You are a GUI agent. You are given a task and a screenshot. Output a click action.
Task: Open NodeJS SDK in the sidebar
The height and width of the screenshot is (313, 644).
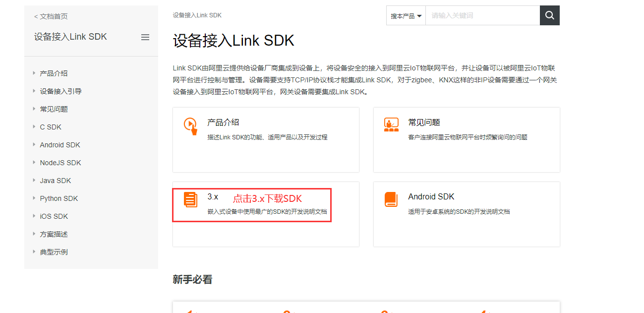60,163
